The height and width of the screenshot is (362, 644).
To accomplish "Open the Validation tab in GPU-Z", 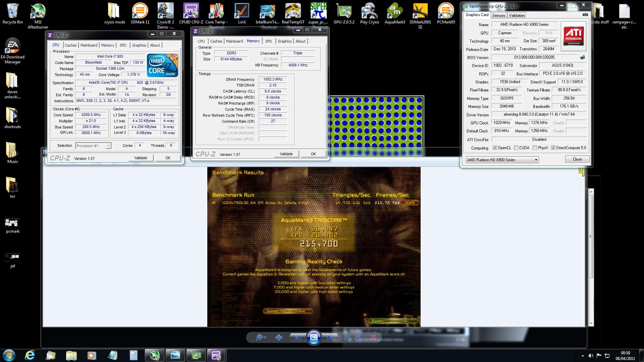I will coord(517,15).
